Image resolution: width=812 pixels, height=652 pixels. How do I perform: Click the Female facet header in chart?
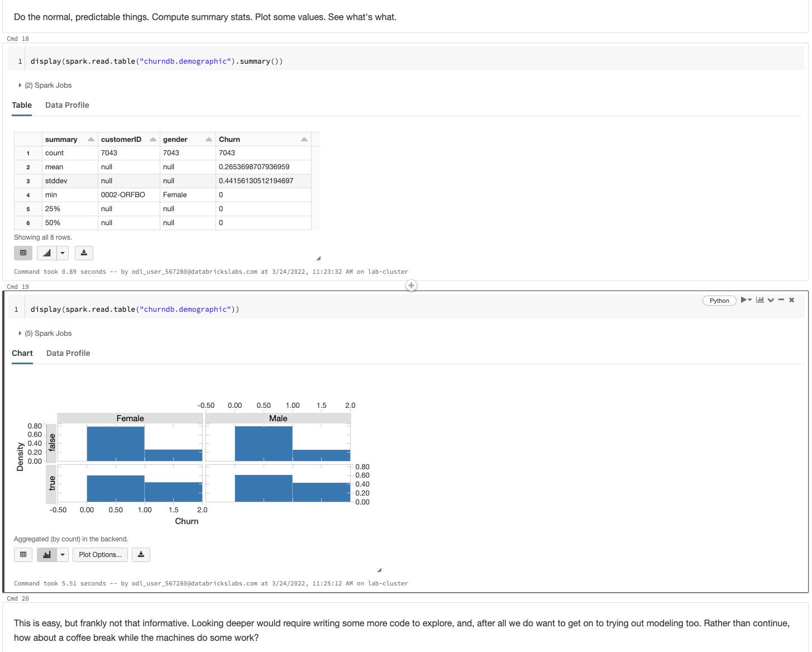point(130,418)
